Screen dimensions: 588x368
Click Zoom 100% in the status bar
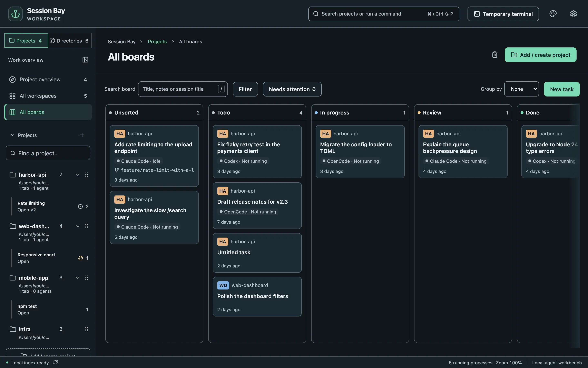click(x=509, y=363)
